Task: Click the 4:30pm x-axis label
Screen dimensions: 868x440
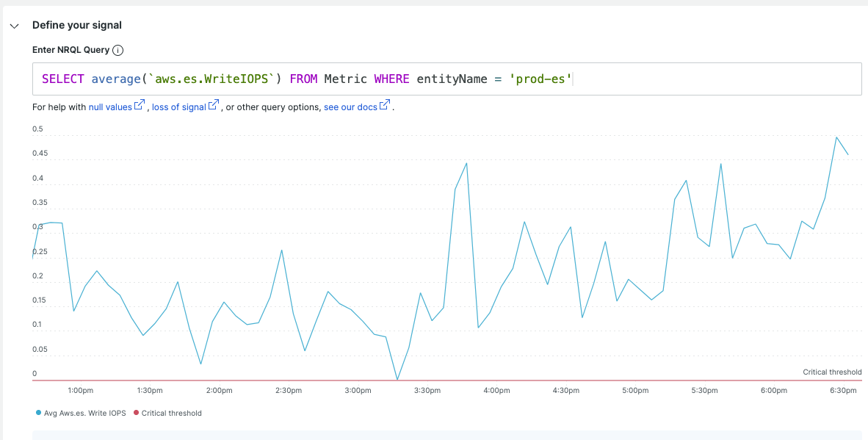Action: pos(565,390)
